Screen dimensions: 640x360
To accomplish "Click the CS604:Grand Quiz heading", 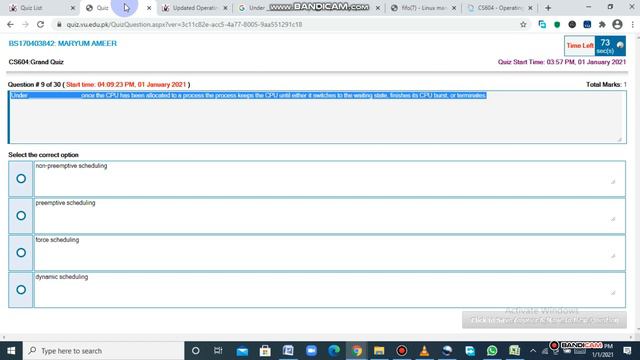I will (x=36, y=62).
